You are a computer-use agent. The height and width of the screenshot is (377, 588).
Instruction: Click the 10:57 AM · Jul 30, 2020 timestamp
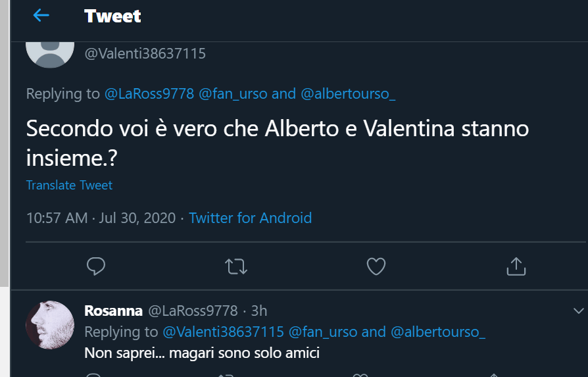tap(101, 218)
